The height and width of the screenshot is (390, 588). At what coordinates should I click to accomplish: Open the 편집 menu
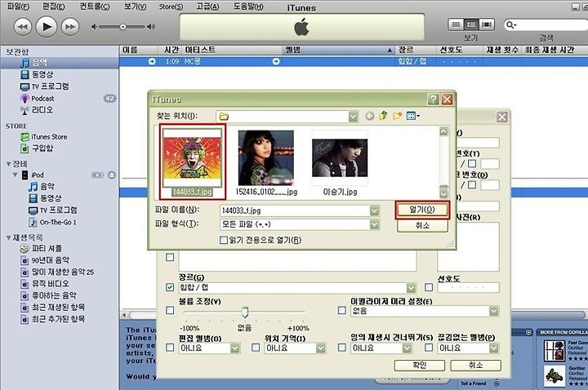click(x=54, y=7)
